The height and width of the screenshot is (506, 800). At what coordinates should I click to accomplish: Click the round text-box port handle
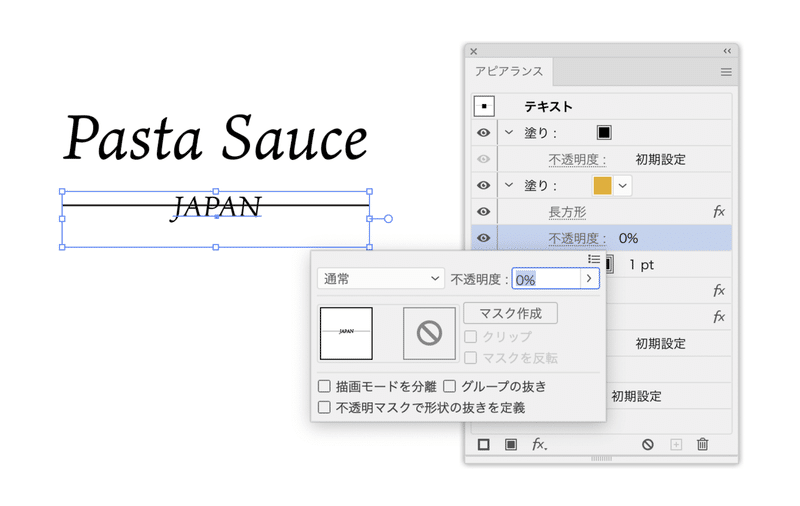[x=388, y=219]
